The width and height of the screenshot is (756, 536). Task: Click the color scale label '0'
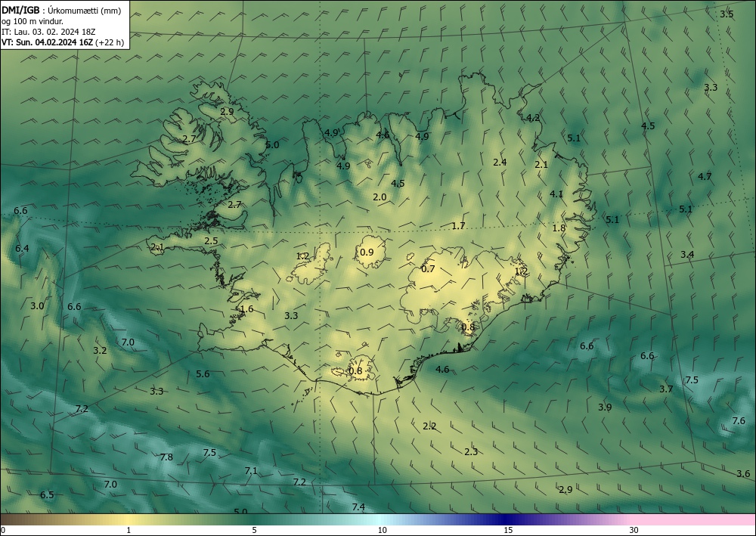3,531
